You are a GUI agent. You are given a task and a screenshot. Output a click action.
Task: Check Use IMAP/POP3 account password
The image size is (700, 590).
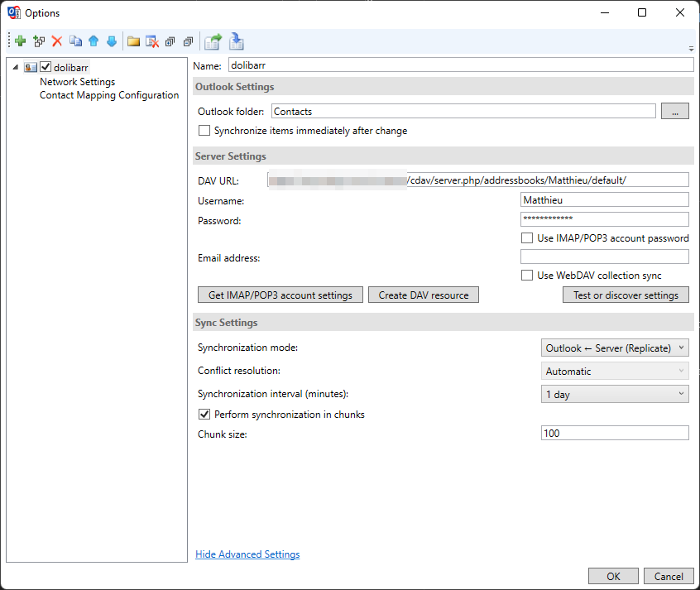pyautogui.click(x=527, y=237)
